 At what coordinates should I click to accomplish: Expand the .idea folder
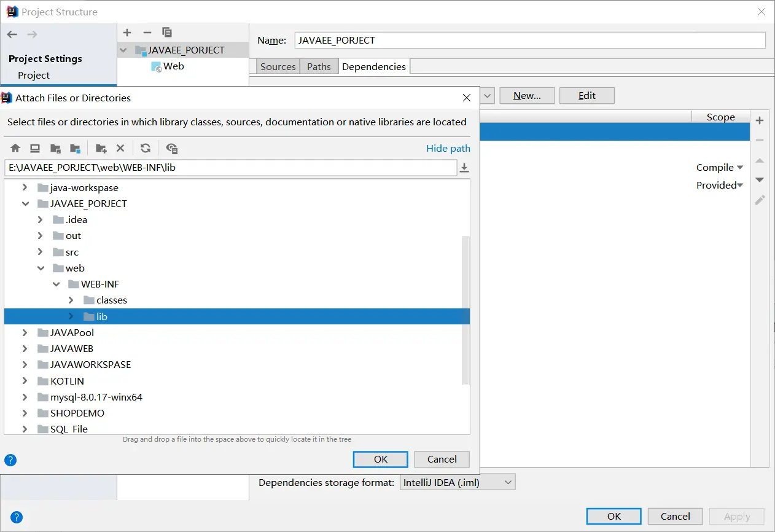coord(40,219)
